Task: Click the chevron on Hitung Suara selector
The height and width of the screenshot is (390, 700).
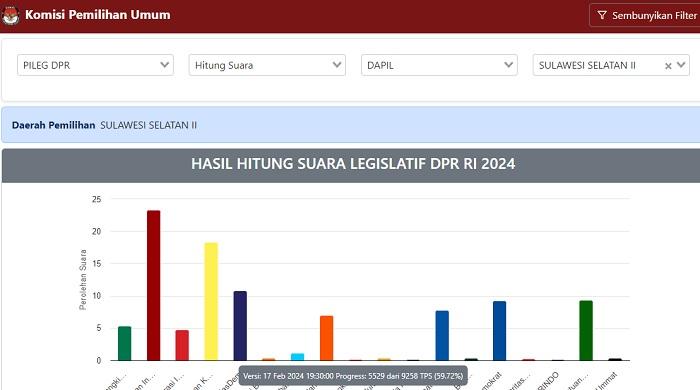Action: 337,65
